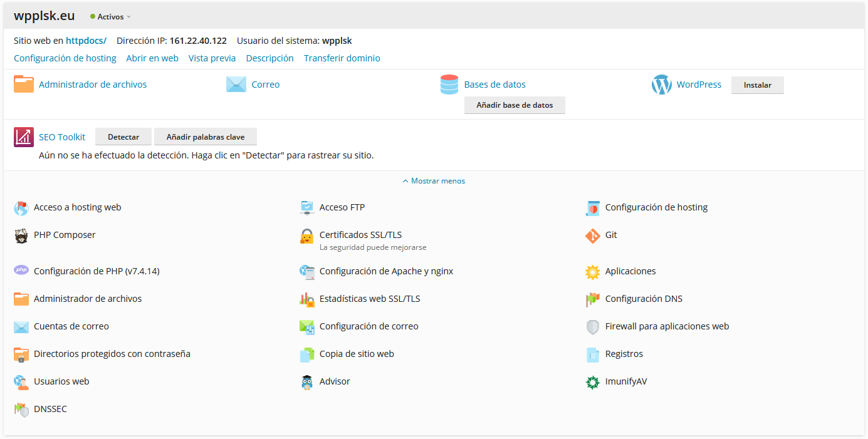Click the Usuarios web icon

[21, 382]
